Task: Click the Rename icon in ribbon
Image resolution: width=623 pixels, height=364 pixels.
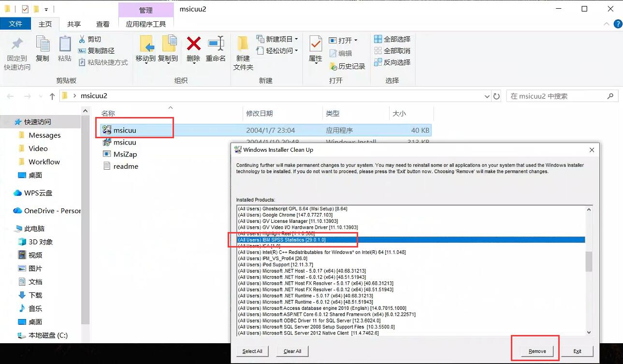Action: point(216,44)
